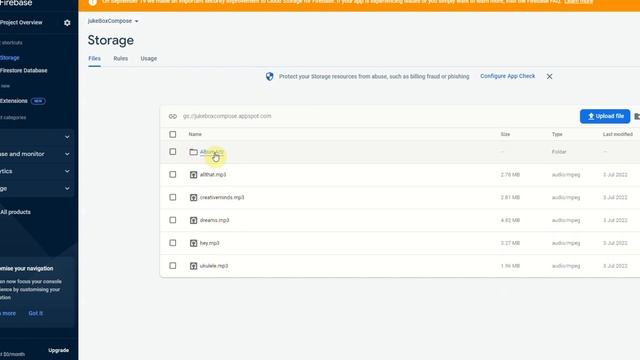Click the file icon for creativeminds.mp3
This screenshot has width=640, height=360.
[193, 198]
